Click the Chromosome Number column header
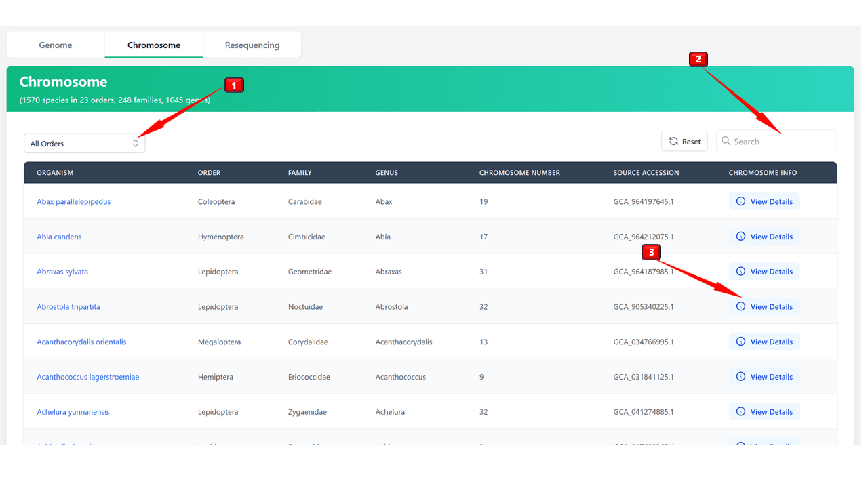 pyautogui.click(x=519, y=173)
